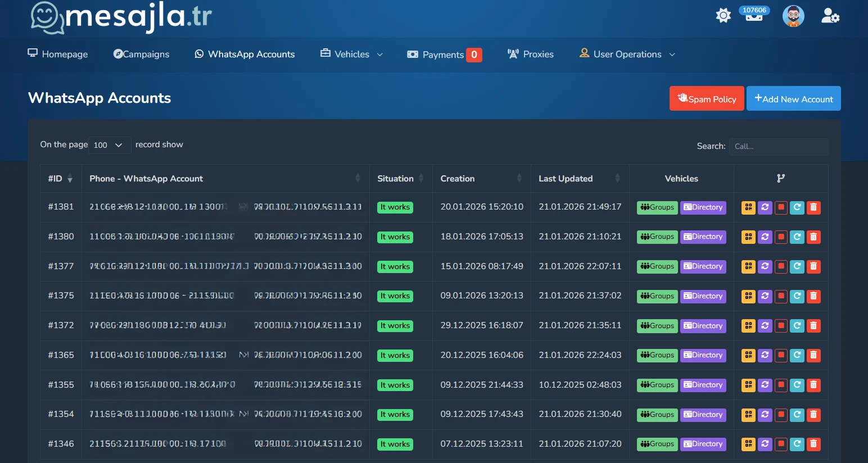This screenshot has width=868, height=463.
Task: Click the branch icon column header
Action: point(780,179)
